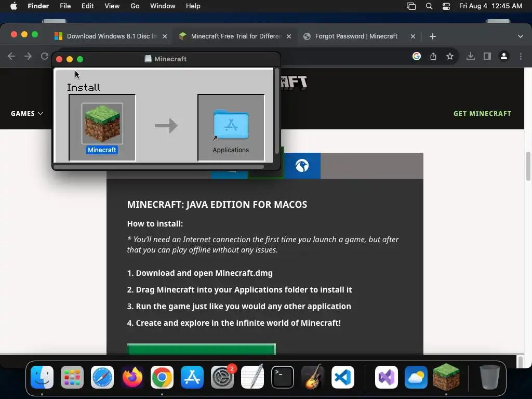Open the App Store dock icon

tap(192, 377)
